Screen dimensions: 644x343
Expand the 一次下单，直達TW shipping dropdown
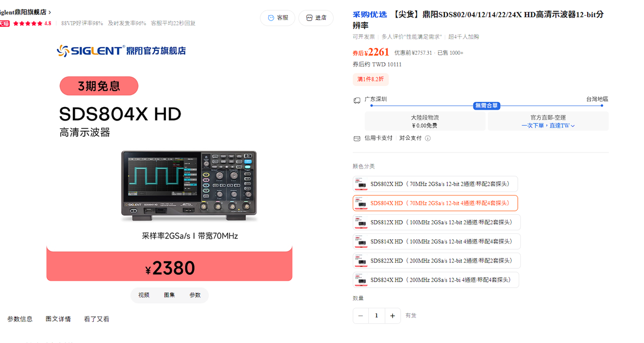pyautogui.click(x=548, y=126)
